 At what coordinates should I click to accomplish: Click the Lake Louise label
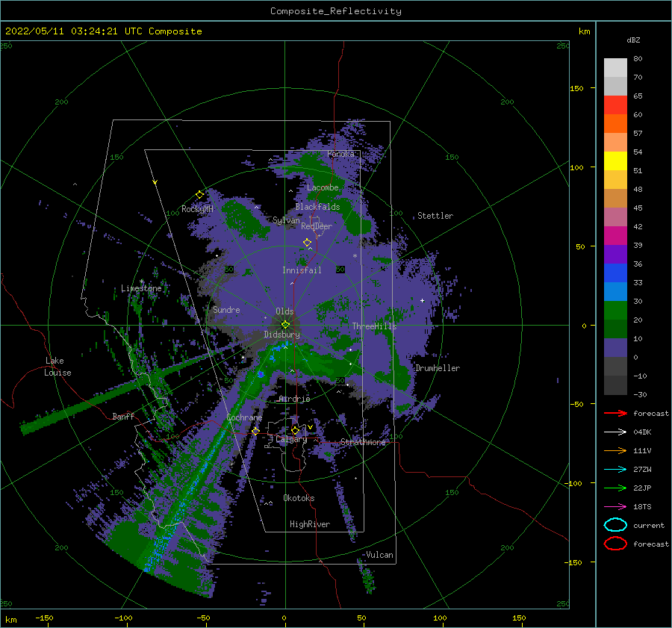click(x=57, y=367)
